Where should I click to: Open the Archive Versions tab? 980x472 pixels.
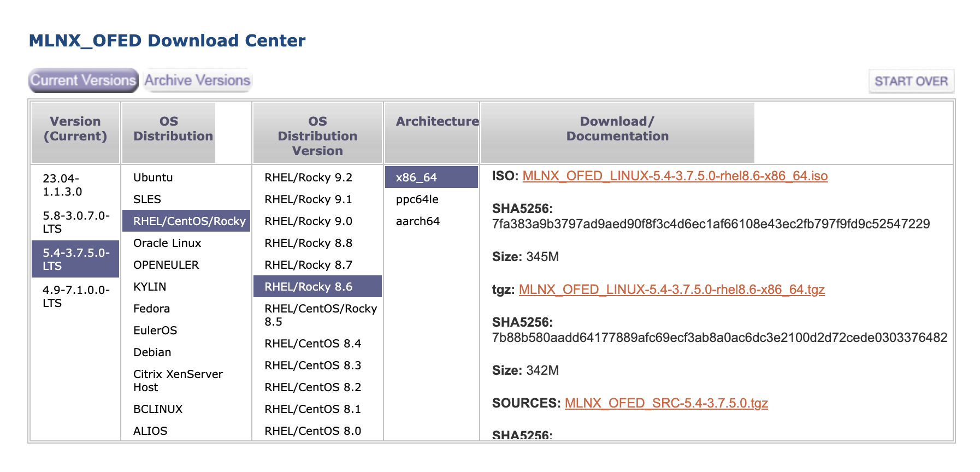(197, 80)
